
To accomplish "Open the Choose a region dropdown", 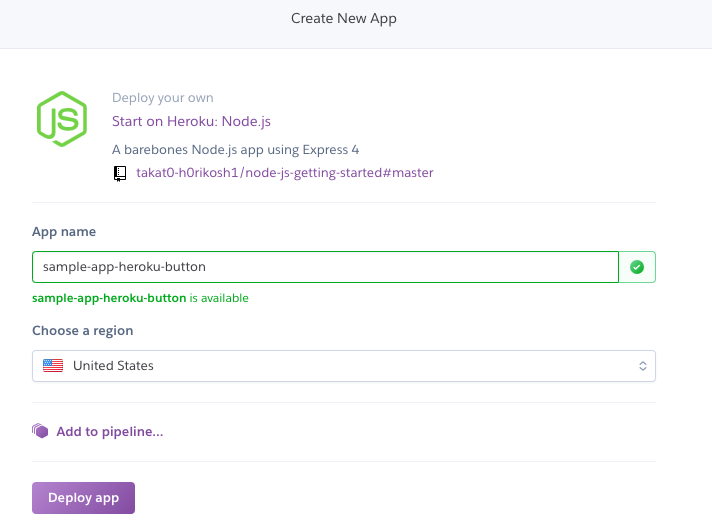I will [344, 366].
